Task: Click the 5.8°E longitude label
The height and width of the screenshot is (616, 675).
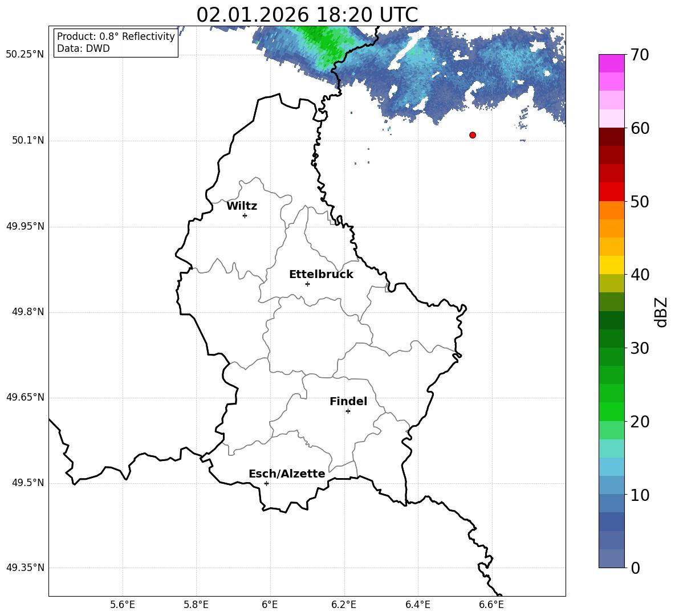Action: click(196, 605)
